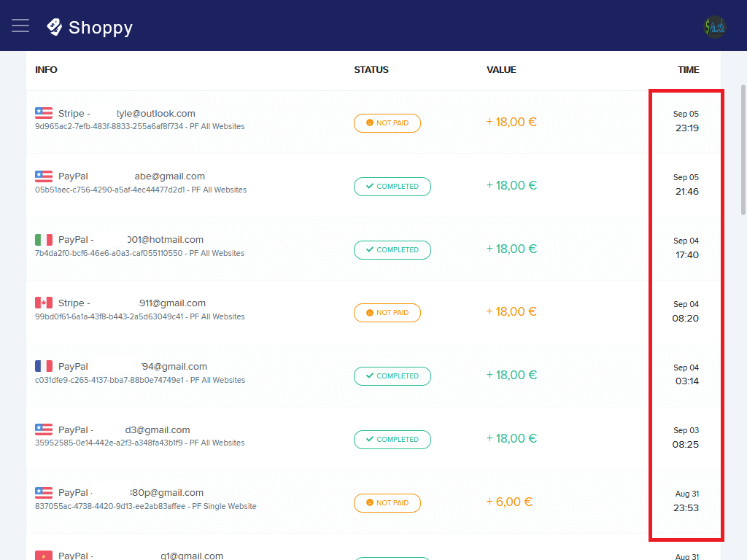Click the Sep 04 08:20 timestamp
Image resolution: width=747 pixels, height=560 pixels.
pos(686,311)
